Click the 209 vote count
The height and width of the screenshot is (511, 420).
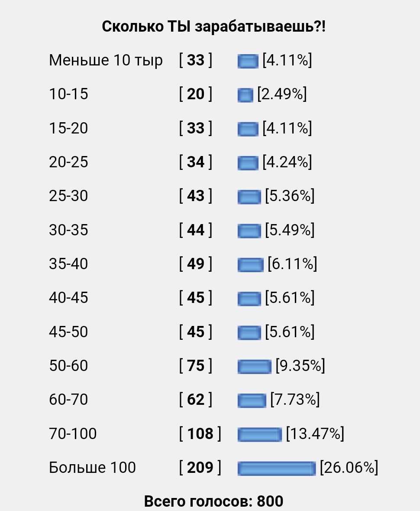(200, 467)
